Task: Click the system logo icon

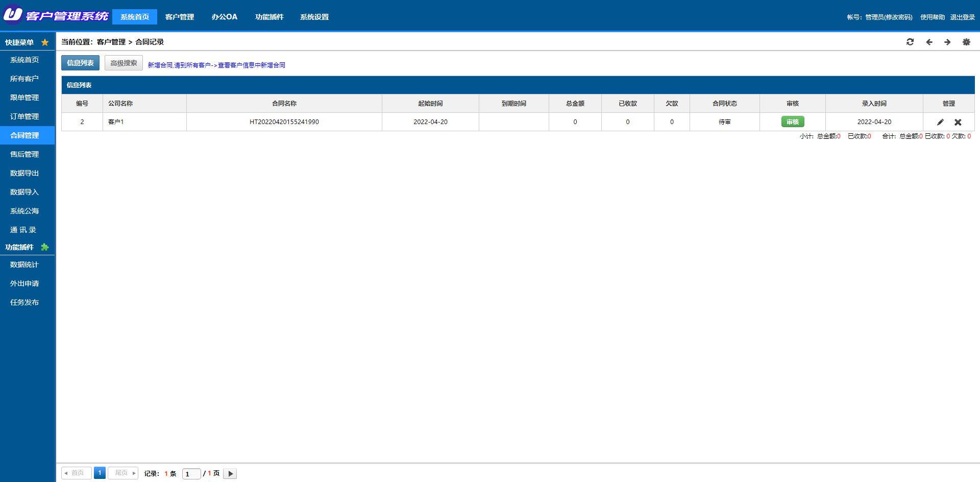Action: (x=13, y=15)
